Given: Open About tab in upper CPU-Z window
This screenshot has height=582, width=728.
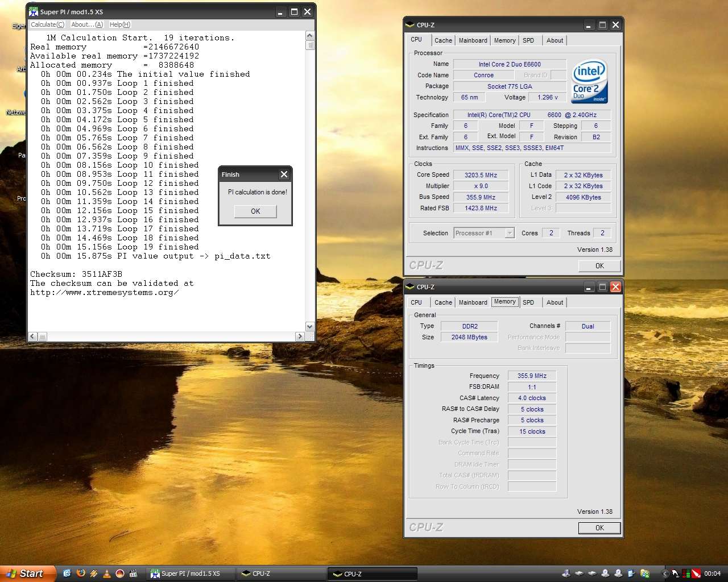Looking at the screenshot, I should pos(555,40).
